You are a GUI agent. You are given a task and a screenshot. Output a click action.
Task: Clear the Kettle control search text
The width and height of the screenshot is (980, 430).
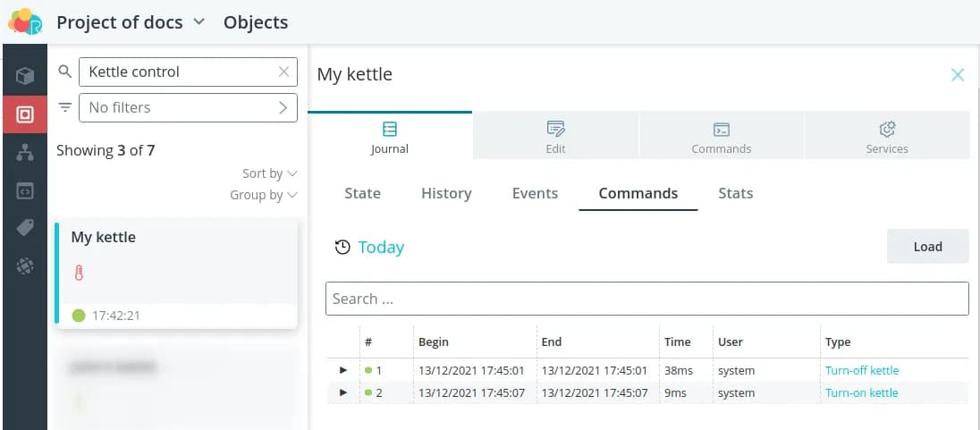point(283,72)
